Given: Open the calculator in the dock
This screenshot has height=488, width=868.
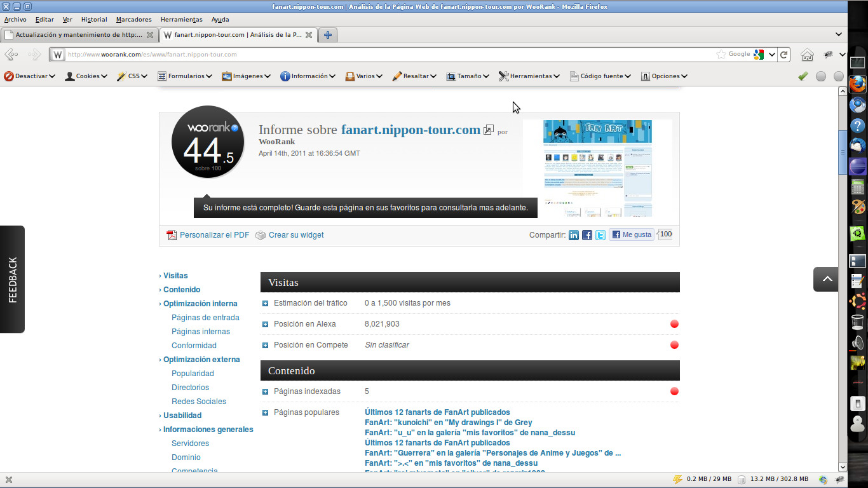Looking at the screenshot, I should (858, 187).
